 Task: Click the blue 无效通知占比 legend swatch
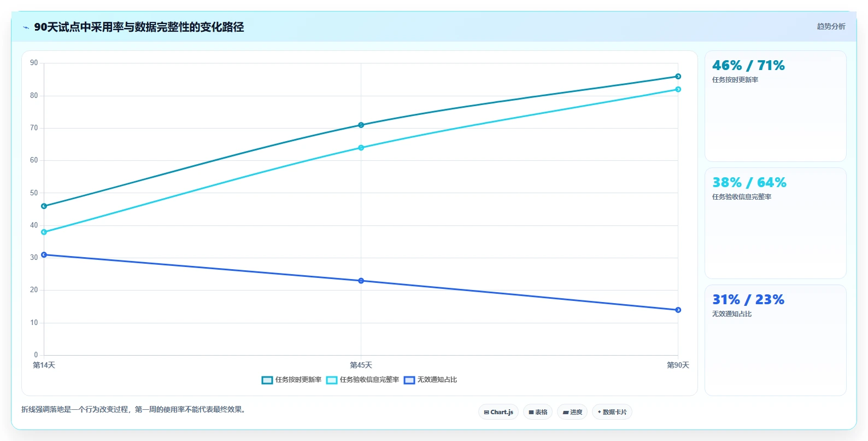[409, 380]
